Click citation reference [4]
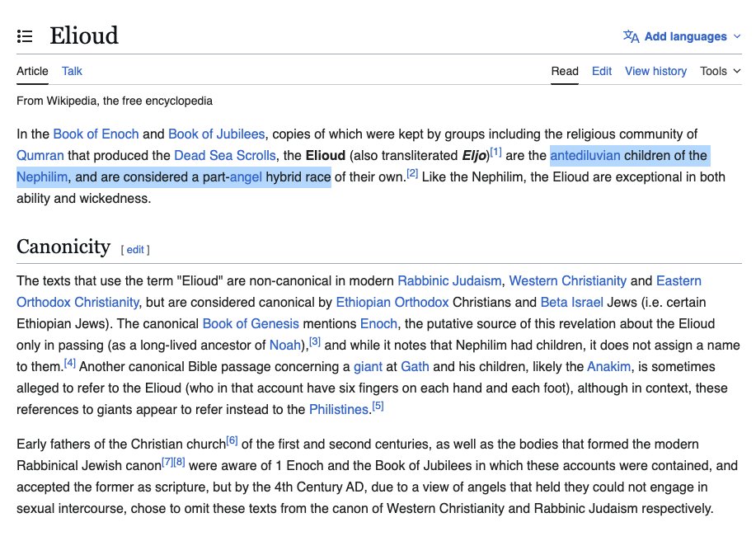This screenshot has width=756, height=541. pos(70,363)
